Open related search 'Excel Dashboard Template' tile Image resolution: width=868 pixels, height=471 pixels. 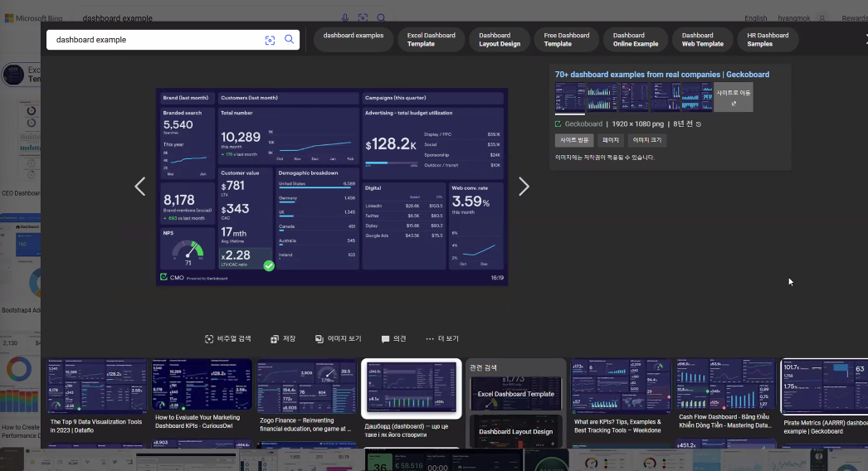(516, 394)
